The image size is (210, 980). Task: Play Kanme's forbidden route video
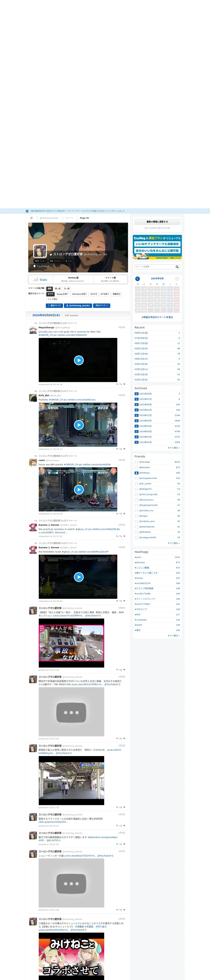[x=79, y=577]
